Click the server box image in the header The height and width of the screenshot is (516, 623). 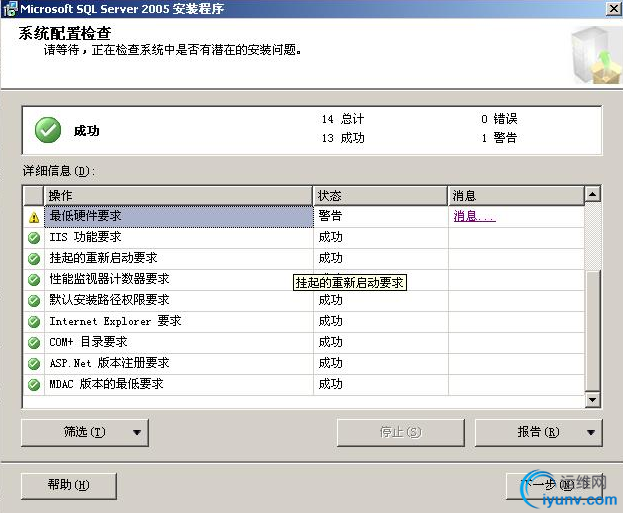596,55
